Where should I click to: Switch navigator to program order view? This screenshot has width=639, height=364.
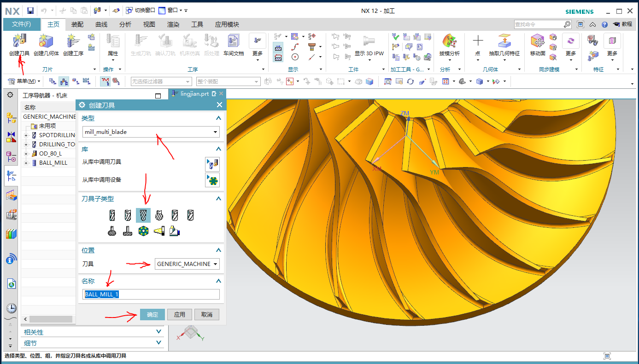(x=53, y=81)
